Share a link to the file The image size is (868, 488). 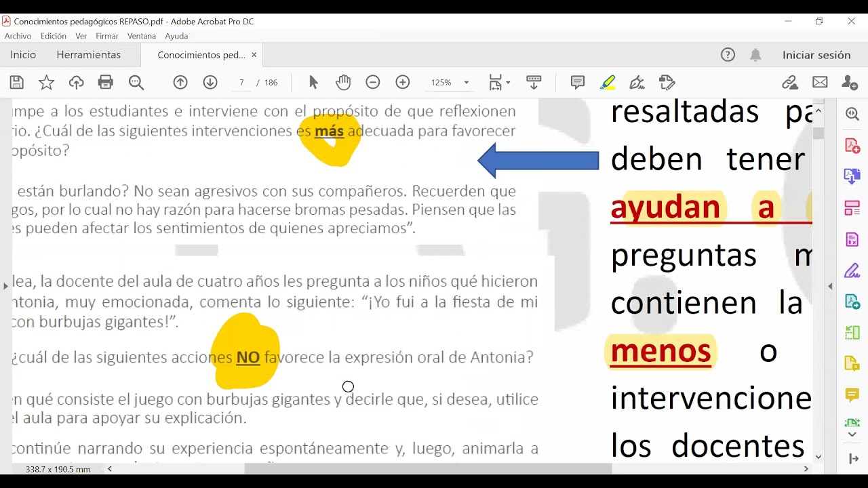tap(790, 83)
